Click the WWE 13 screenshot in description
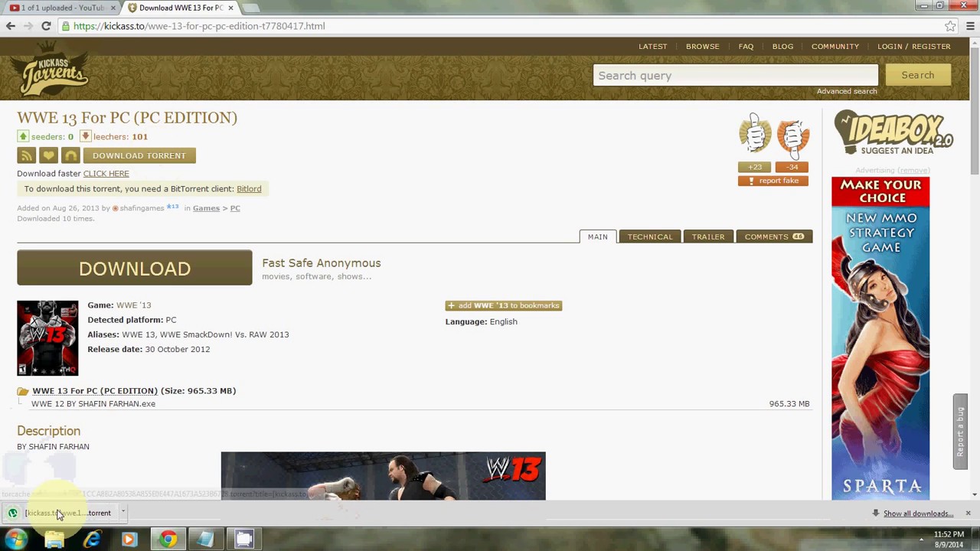Image resolution: width=980 pixels, height=551 pixels. pos(383,476)
